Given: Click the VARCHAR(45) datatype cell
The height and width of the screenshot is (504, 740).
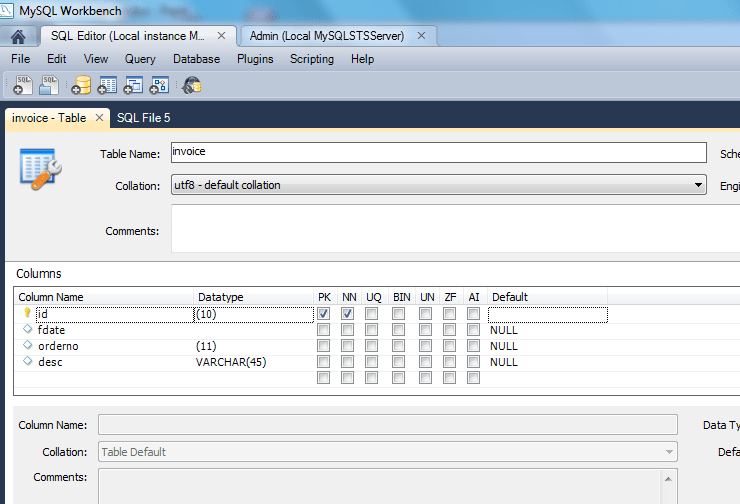Looking at the screenshot, I should pyautogui.click(x=254, y=362).
